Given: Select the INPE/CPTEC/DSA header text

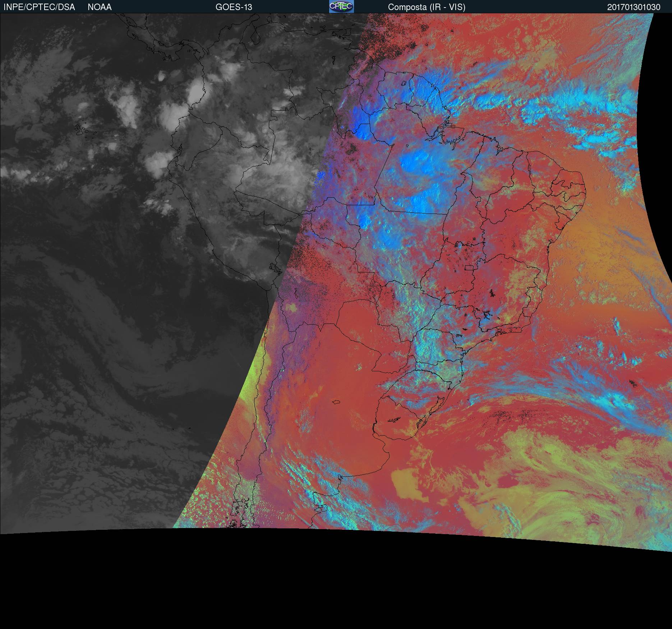Looking at the screenshot, I should pos(39,7).
